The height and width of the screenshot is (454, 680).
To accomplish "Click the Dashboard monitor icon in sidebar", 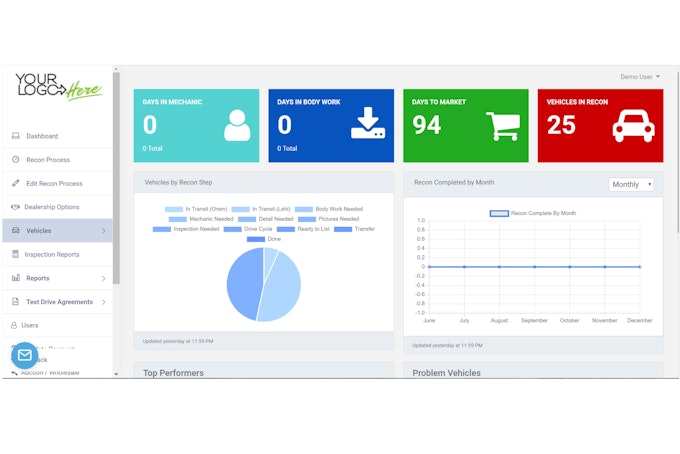I will tap(16, 136).
